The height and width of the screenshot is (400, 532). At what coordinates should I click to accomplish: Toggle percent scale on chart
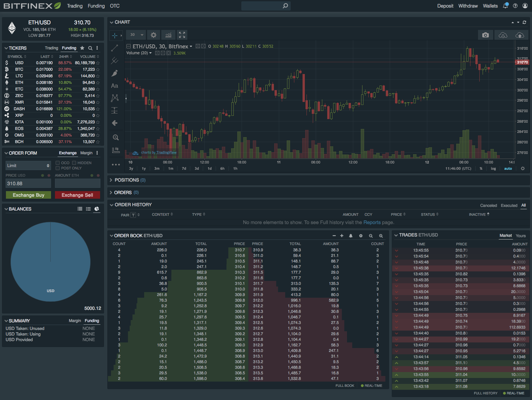click(481, 168)
